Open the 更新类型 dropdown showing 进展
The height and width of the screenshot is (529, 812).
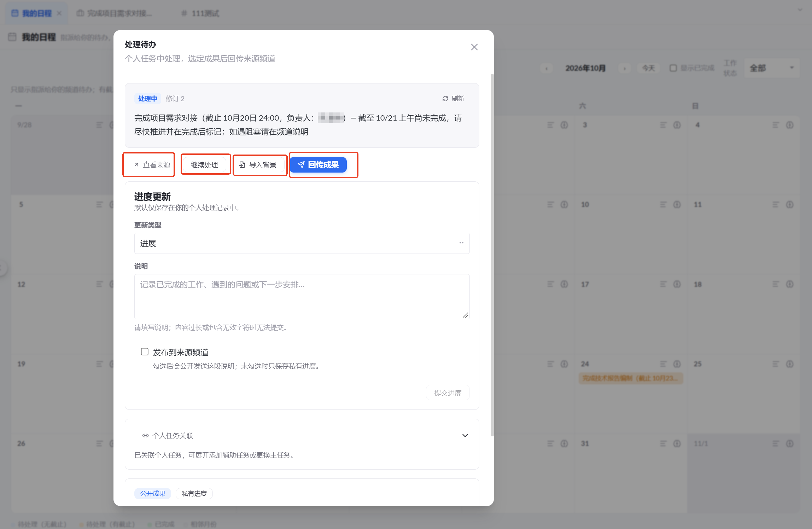[x=302, y=243]
